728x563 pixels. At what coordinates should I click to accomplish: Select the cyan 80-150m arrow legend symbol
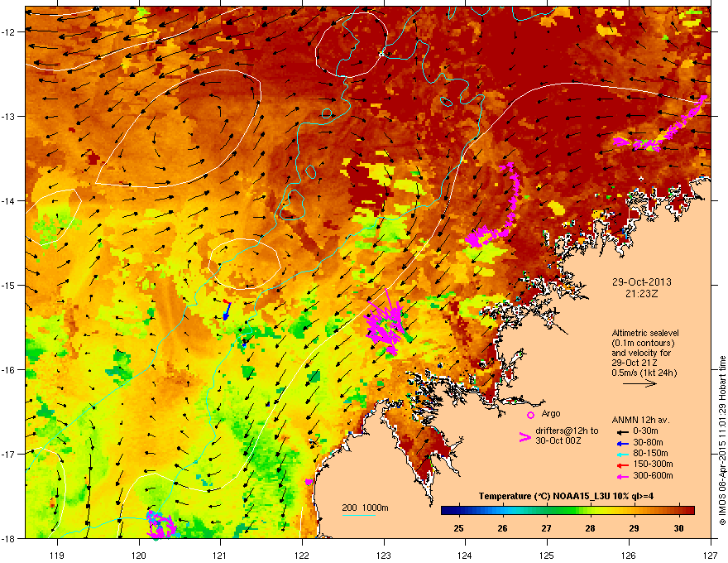click(623, 454)
